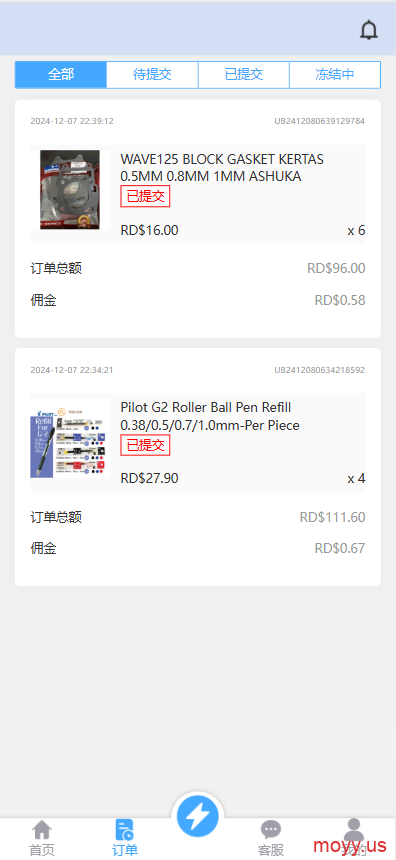This screenshot has height=860, width=396.
Task: Click Pilot G2 Roller Ball Pen title
Action: click(210, 416)
